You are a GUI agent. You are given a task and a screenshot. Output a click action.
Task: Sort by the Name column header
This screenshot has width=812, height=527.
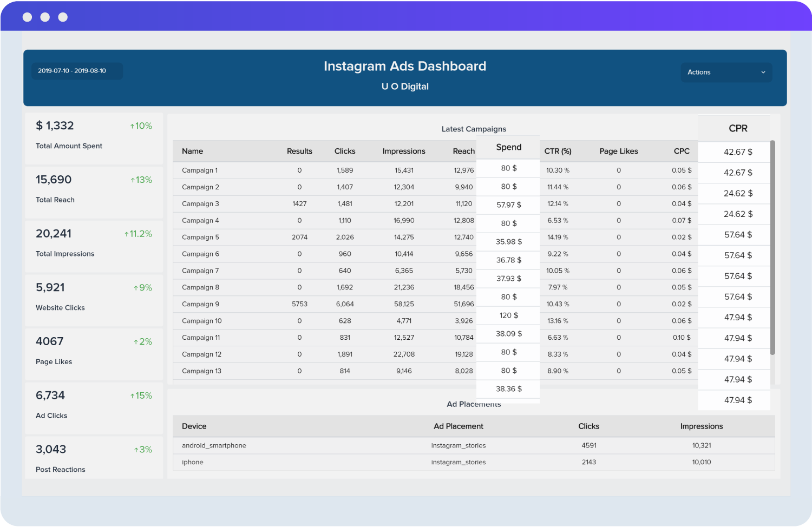click(192, 151)
